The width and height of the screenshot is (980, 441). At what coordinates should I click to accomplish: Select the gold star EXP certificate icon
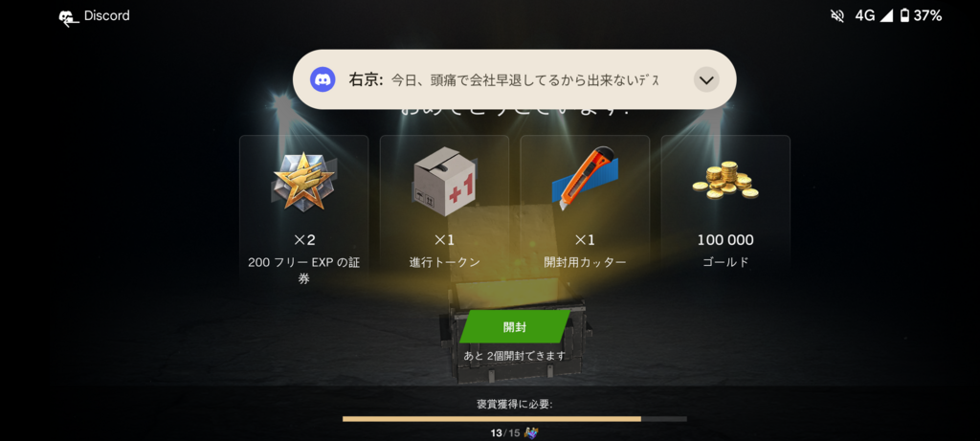click(303, 181)
